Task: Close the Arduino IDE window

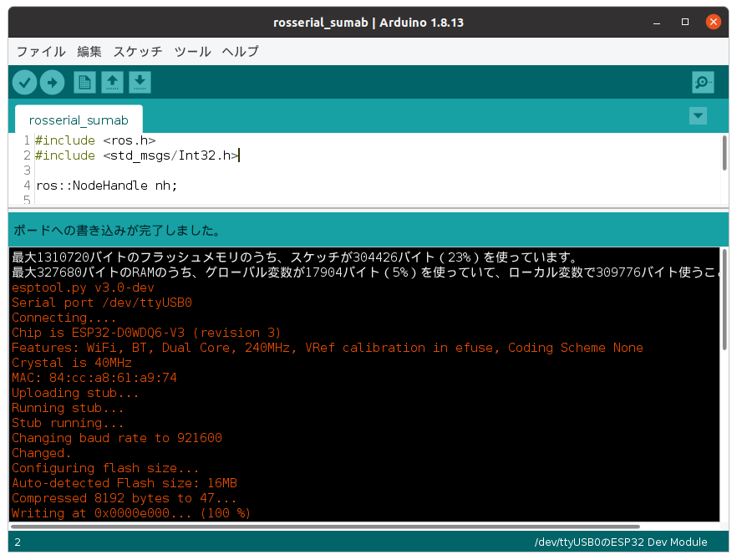Action: click(x=713, y=22)
